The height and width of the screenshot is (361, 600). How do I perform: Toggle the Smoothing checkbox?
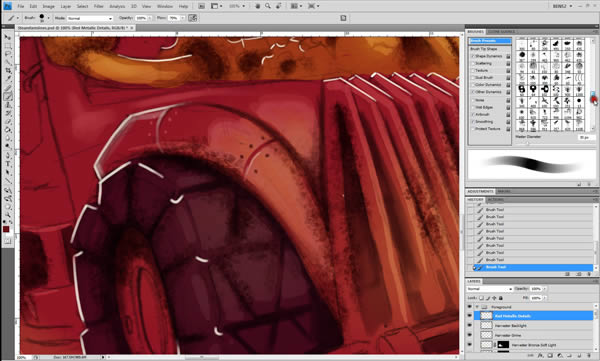pos(473,122)
